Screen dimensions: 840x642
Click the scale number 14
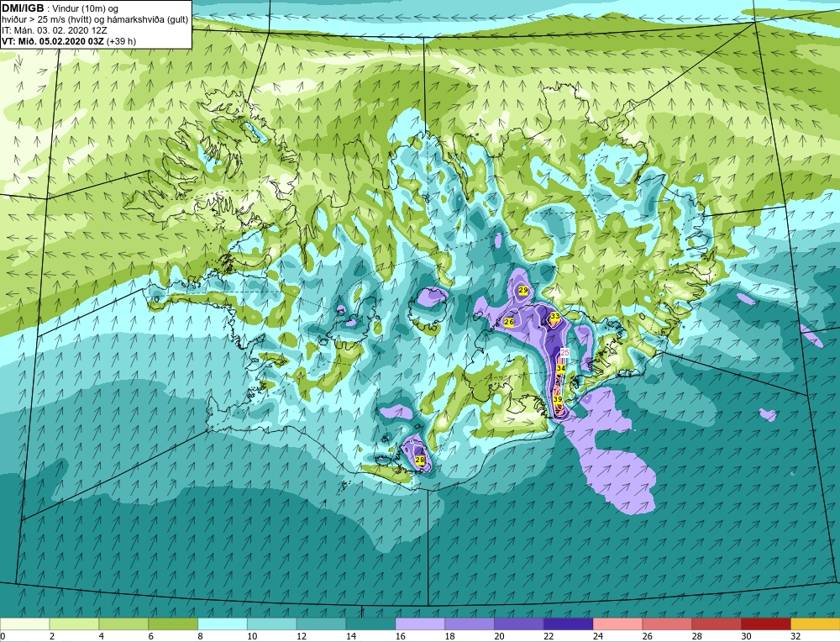[351, 636]
